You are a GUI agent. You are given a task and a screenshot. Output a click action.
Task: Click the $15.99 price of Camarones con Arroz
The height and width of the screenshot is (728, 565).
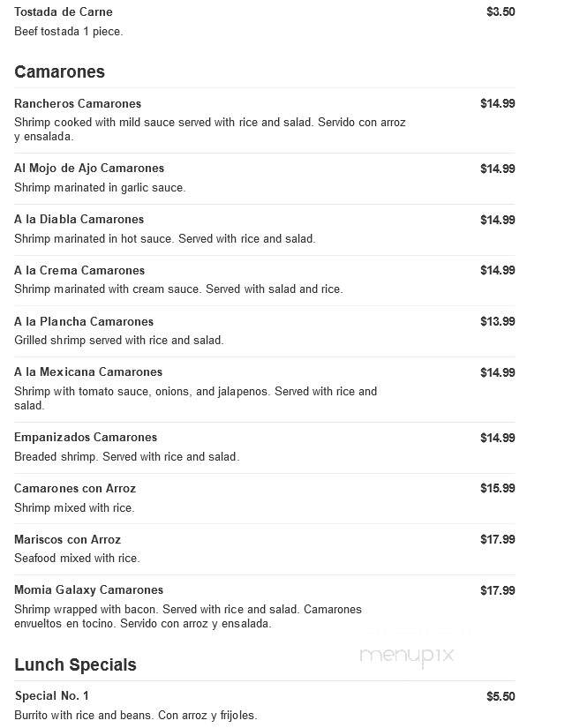(498, 489)
